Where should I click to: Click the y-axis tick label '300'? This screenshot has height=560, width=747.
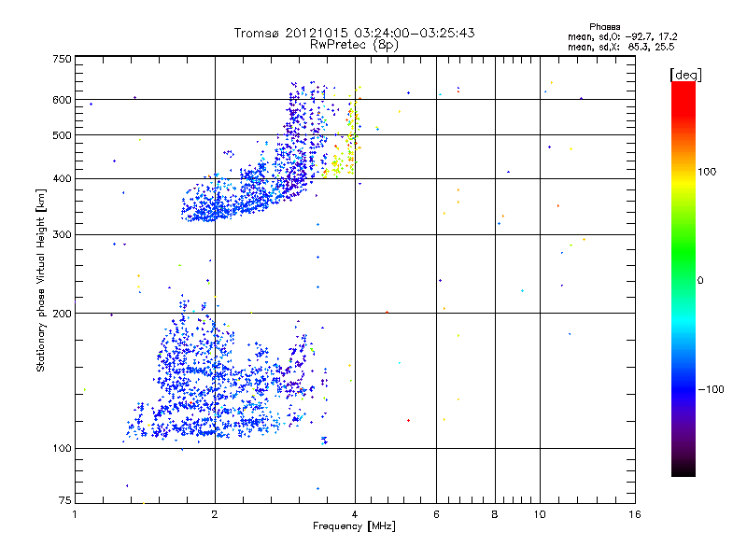tap(62, 234)
